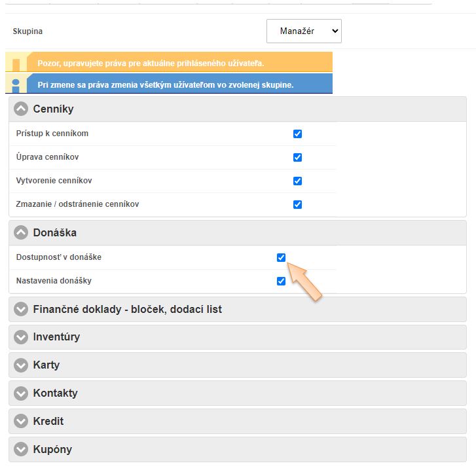The image size is (476, 474).
Task: Collapse the Donáška section chevron icon
Action: coord(21,232)
